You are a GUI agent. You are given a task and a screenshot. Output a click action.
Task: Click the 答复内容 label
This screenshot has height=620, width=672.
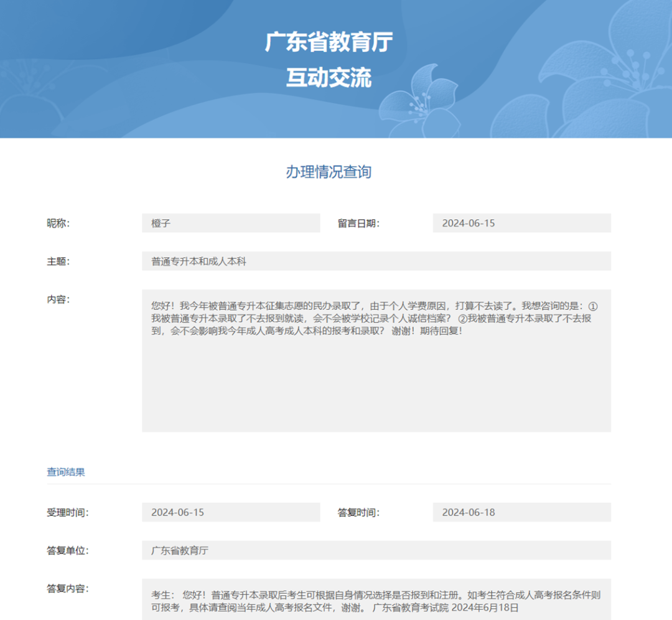68,588
